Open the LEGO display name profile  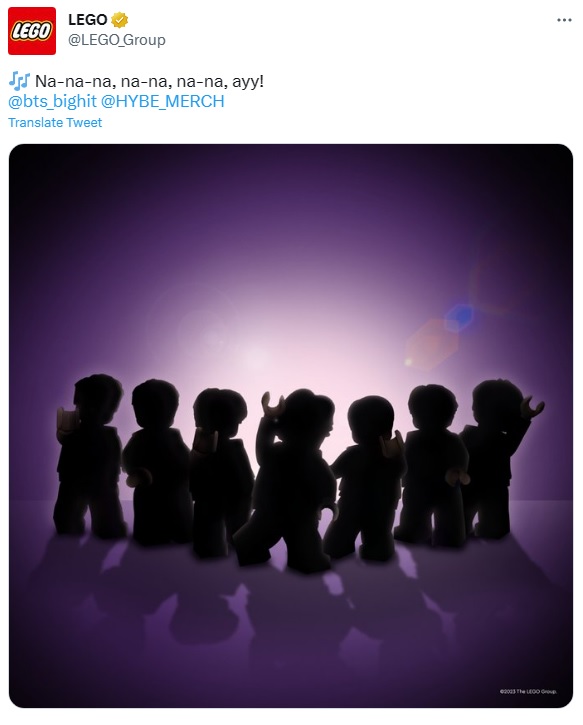[87, 20]
